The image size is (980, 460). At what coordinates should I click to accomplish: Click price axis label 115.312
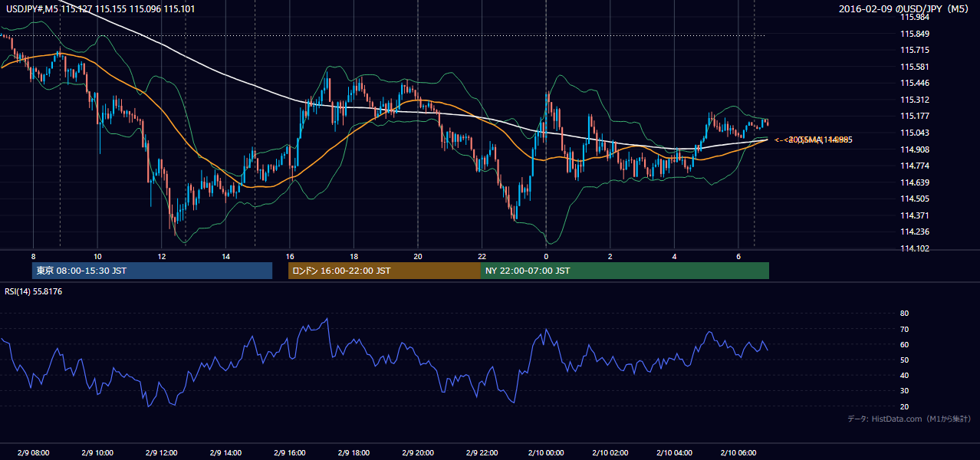[915, 100]
